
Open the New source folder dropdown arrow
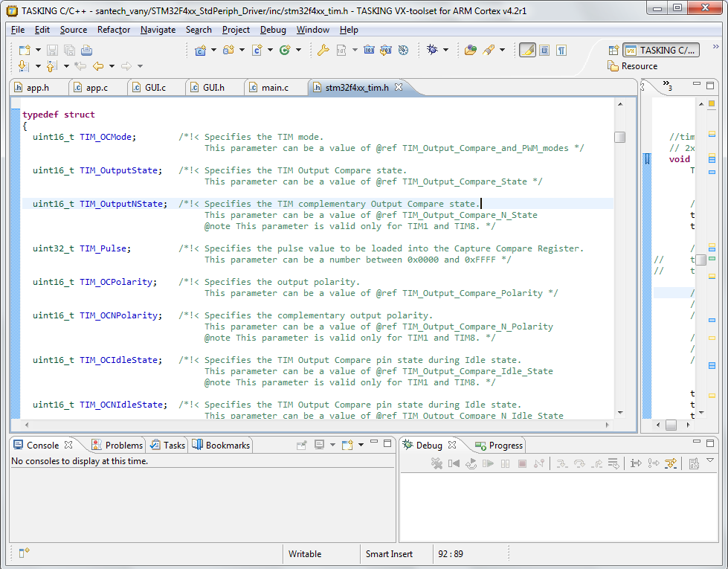coord(242,50)
